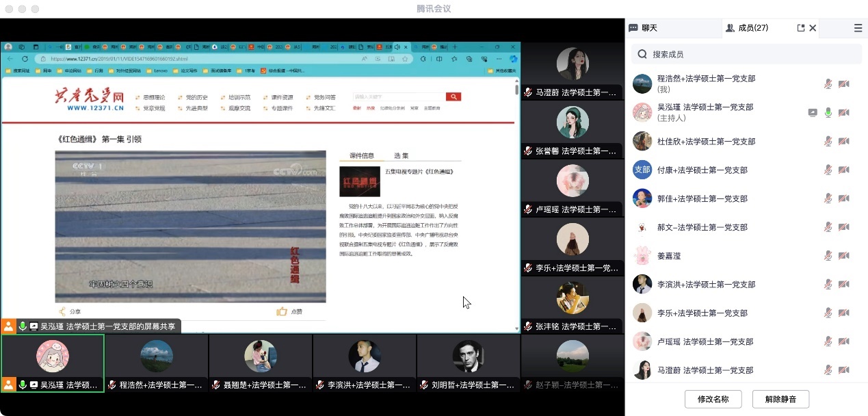Click the 分享 share icon under the video
Viewport: 868px width, 416px height.
tap(63, 311)
